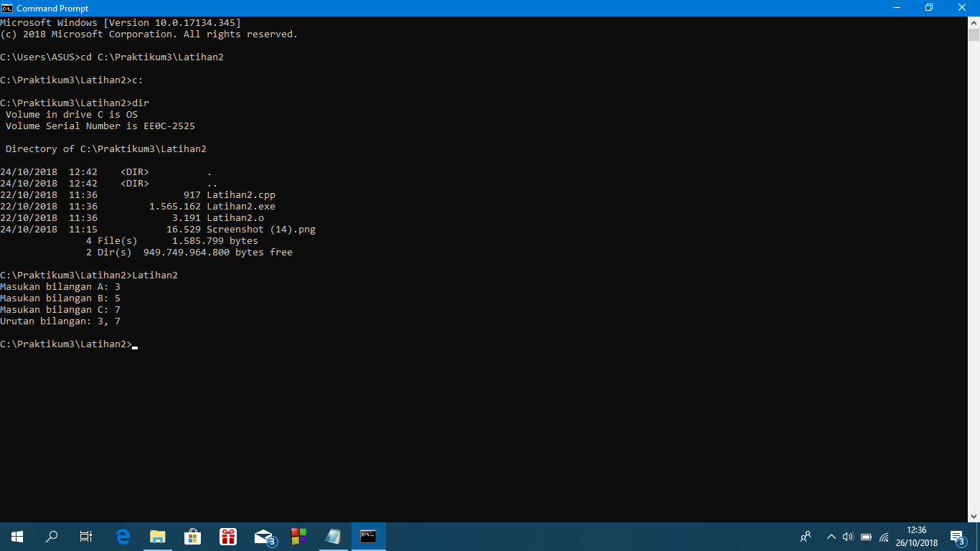Open the clock showing 12:36
The height and width of the screenshot is (551, 980).
[917, 537]
